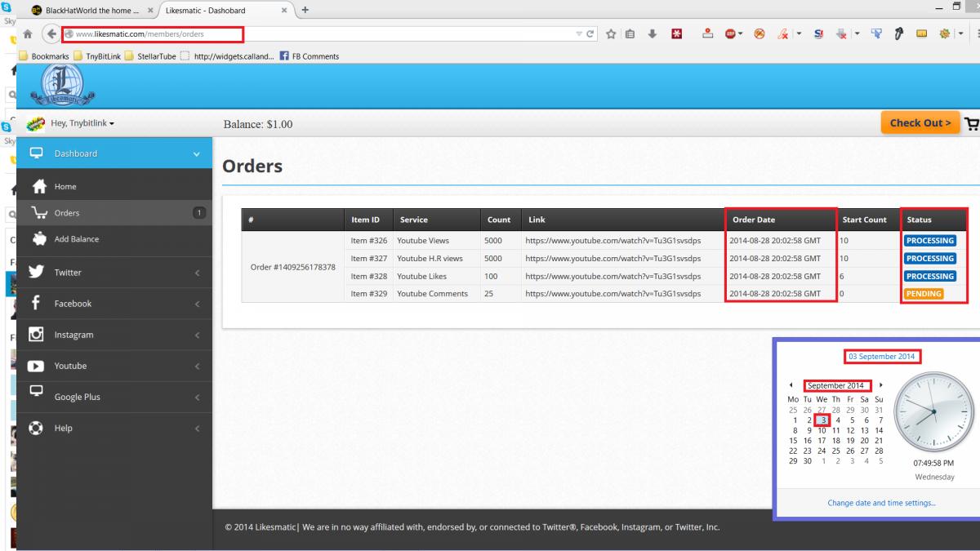Click the red asterisk LastPass icon
This screenshot has height=551, width=980.
tap(677, 34)
